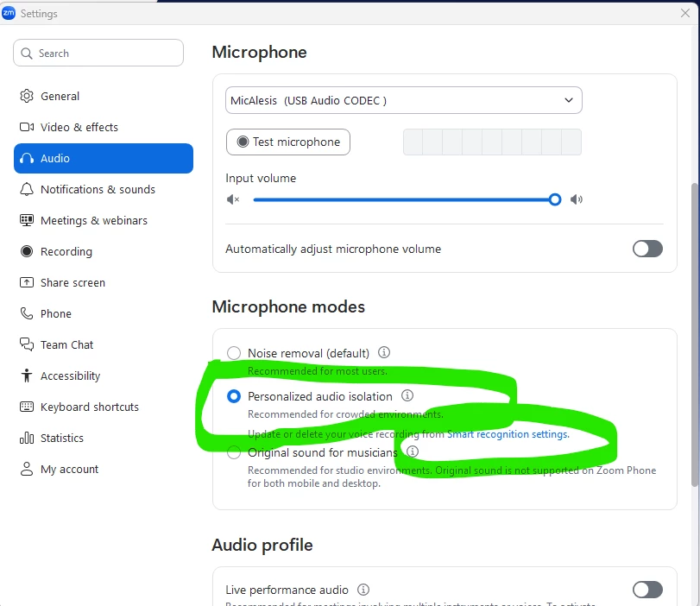Toggle Live performance audio switch
The height and width of the screenshot is (606, 700).
[x=647, y=590]
